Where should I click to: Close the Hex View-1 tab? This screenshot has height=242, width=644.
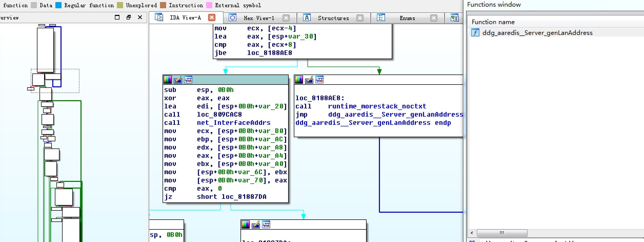(x=286, y=18)
